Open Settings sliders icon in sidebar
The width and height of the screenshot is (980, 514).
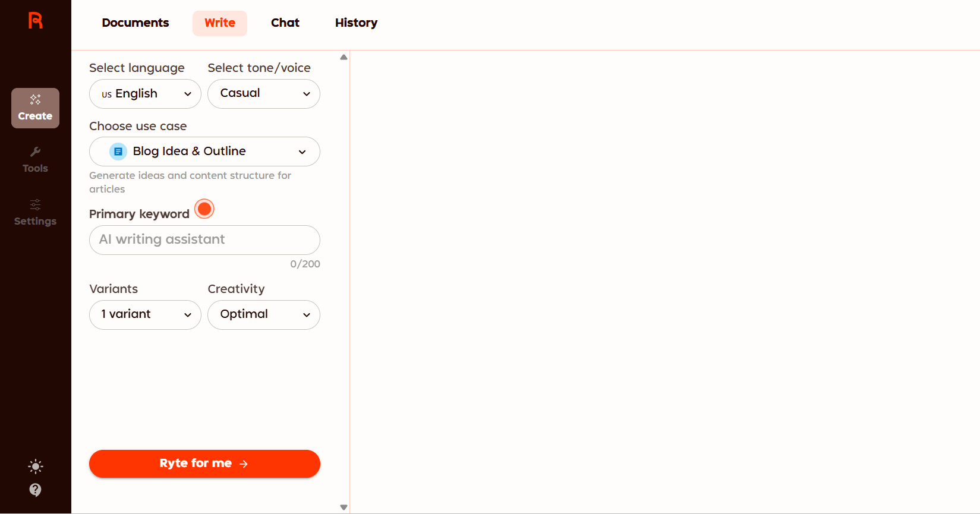tap(36, 205)
